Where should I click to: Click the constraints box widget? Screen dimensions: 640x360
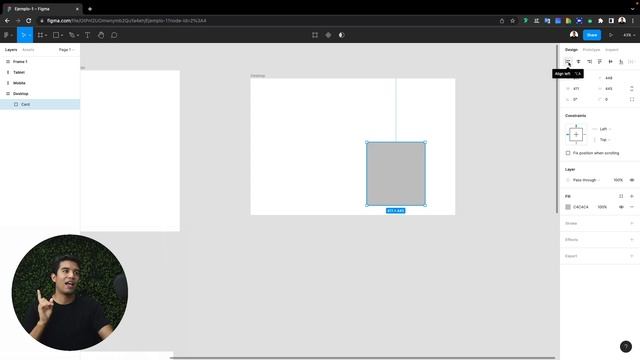[576, 135]
